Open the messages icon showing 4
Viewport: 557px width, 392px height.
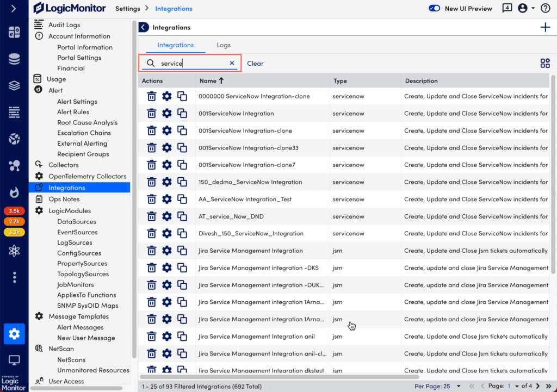point(507,8)
